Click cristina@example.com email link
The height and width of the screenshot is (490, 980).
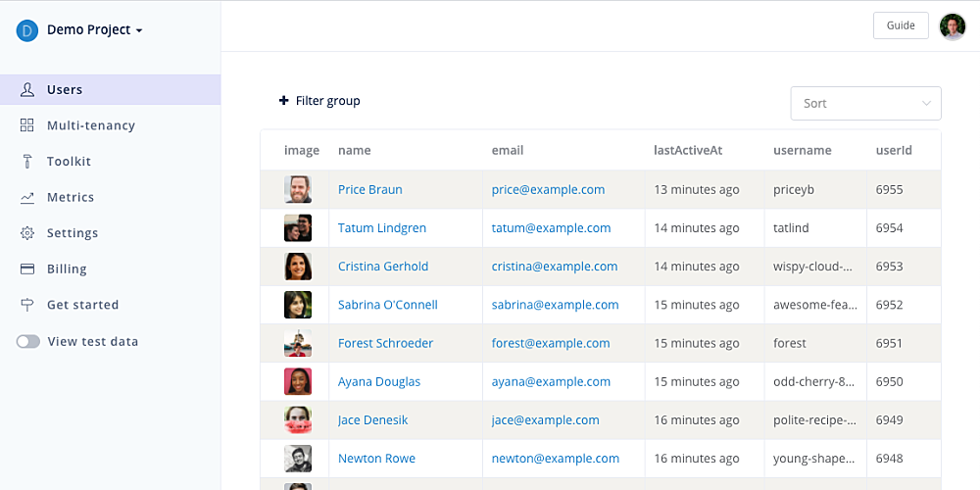(555, 267)
